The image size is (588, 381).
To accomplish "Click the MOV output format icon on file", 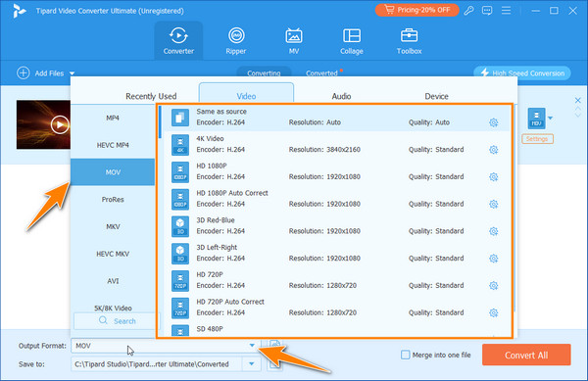I will (x=536, y=119).
